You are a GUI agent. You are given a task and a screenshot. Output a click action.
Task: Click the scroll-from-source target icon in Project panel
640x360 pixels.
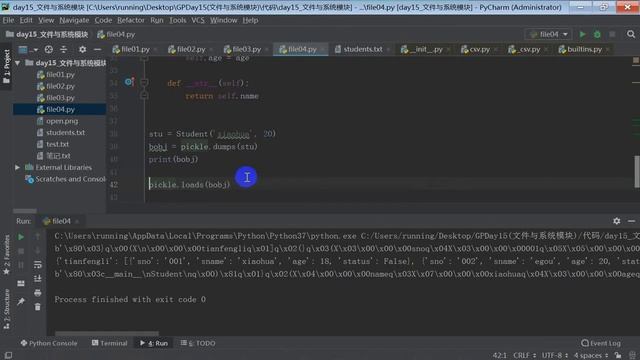click(49, 49)
